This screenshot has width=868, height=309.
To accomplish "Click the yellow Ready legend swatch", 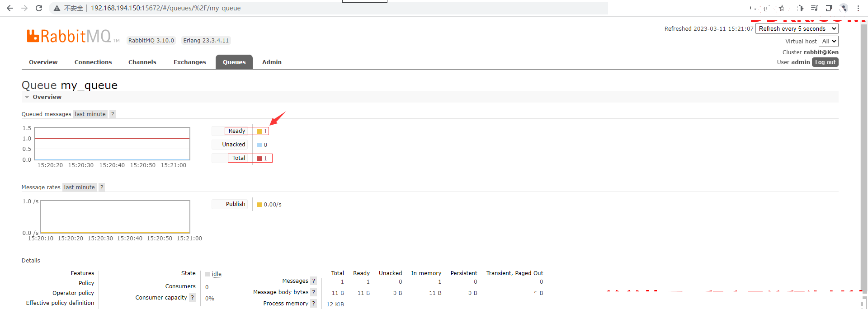I will coord(259,131).
